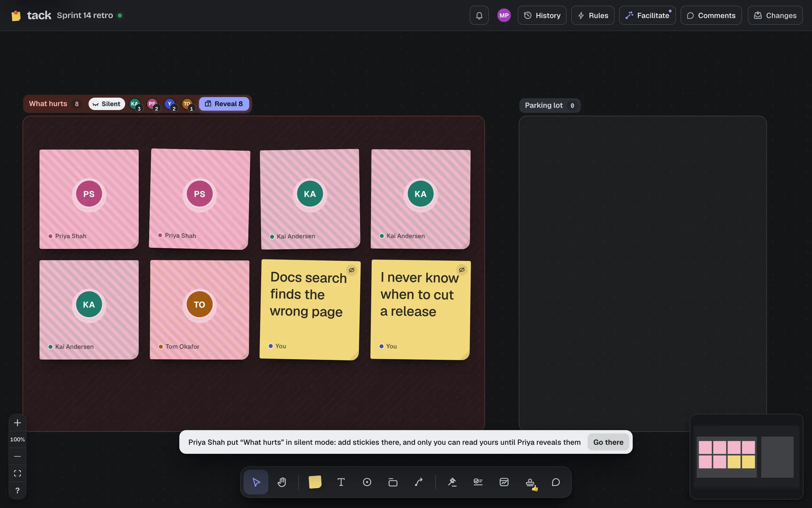Select the comment bubble tool
The image size is (812, 508).
coord(556,482)
